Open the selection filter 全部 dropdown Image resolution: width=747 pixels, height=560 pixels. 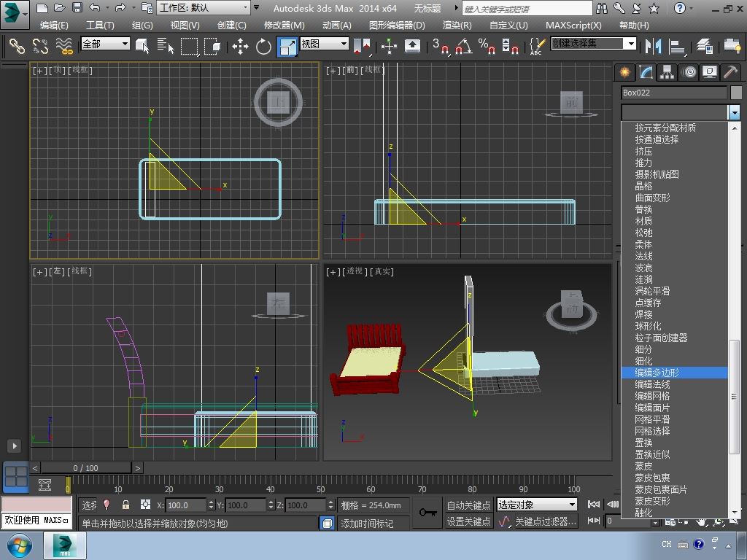(x=105, y=44)
